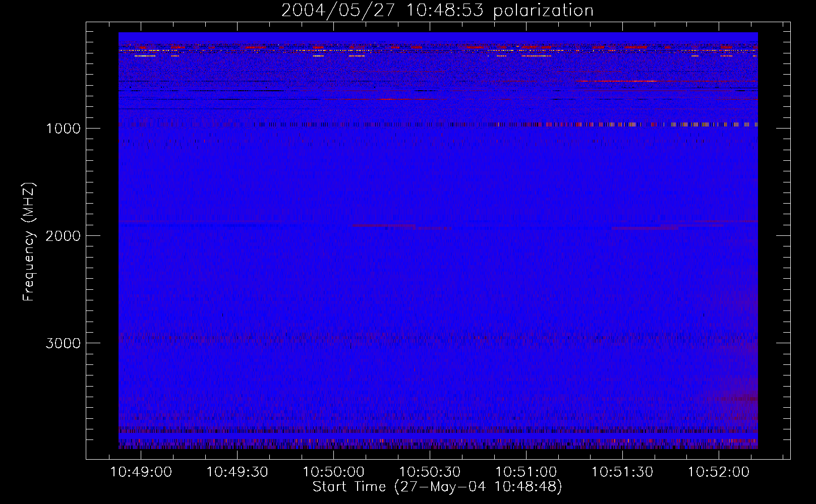
Task: Click the 10:51:30 time tick label
Action: [x=622, y=472]
